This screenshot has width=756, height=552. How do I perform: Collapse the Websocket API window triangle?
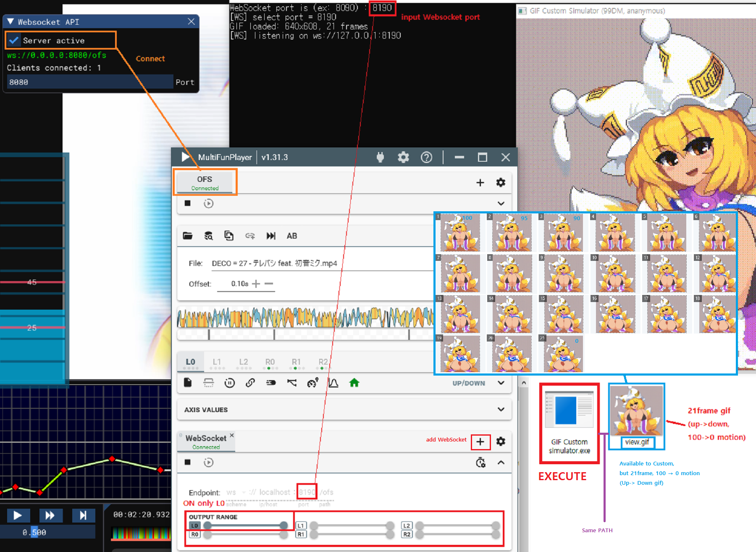pos(10,21)
